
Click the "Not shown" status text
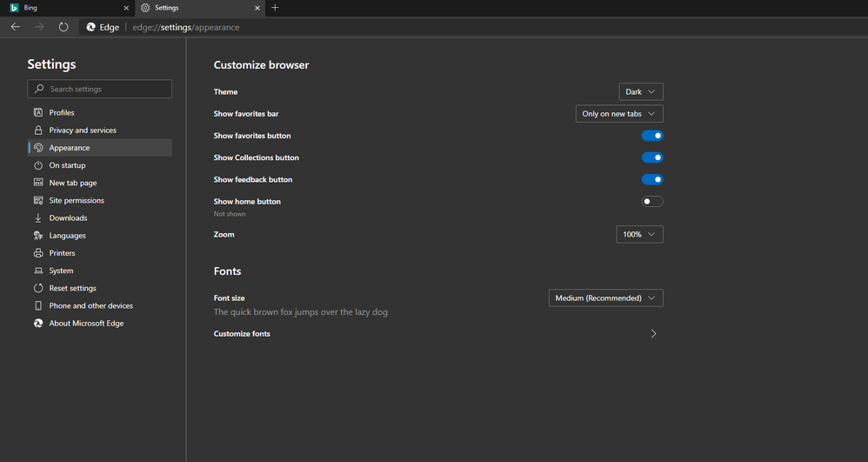pyautogui.click(x=230, y=214)
